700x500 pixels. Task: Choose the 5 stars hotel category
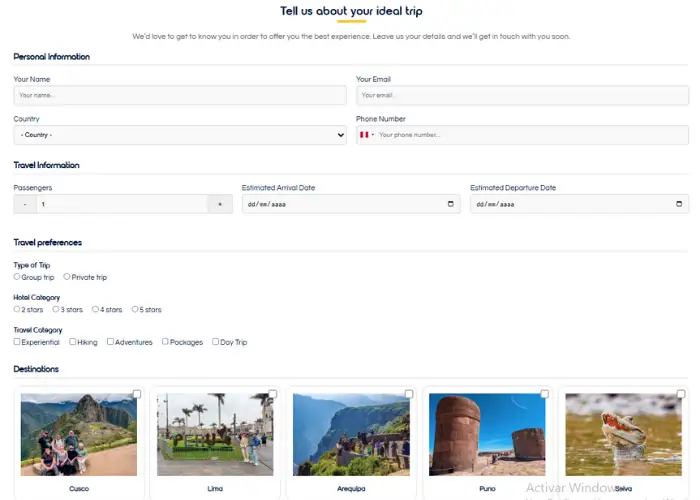tap(135, 309)
